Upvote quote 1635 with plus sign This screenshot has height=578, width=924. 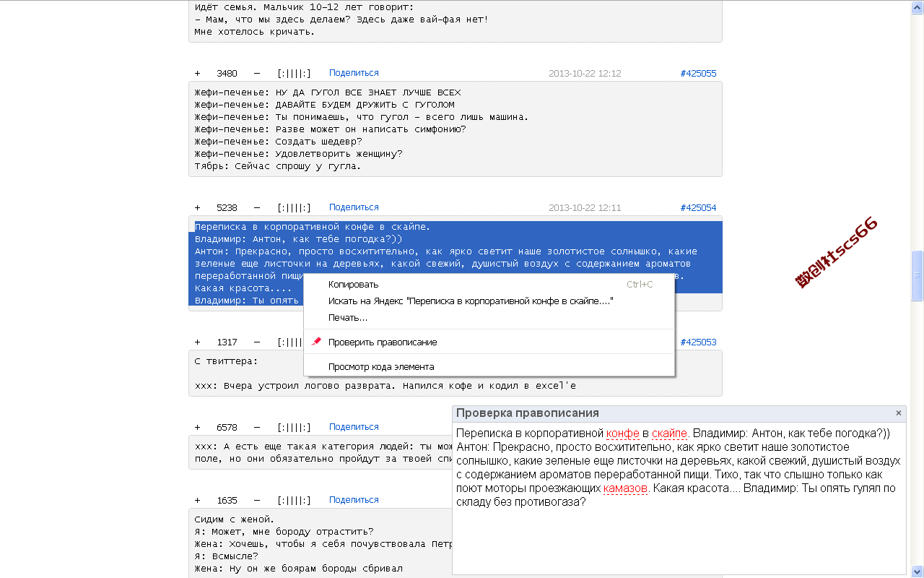point(197,500)
